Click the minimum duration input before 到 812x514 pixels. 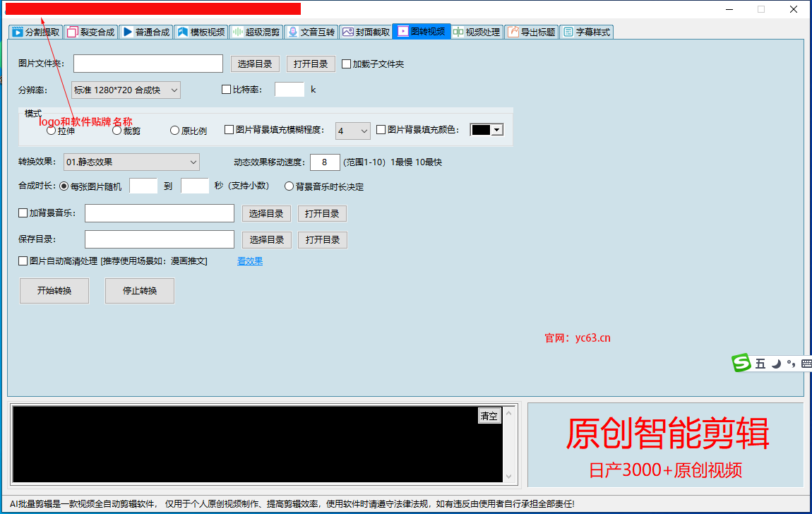[x=143, y=186]
